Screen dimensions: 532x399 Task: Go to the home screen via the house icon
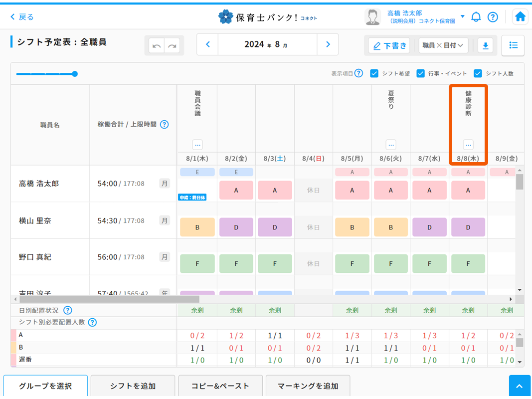coord(520,16)
